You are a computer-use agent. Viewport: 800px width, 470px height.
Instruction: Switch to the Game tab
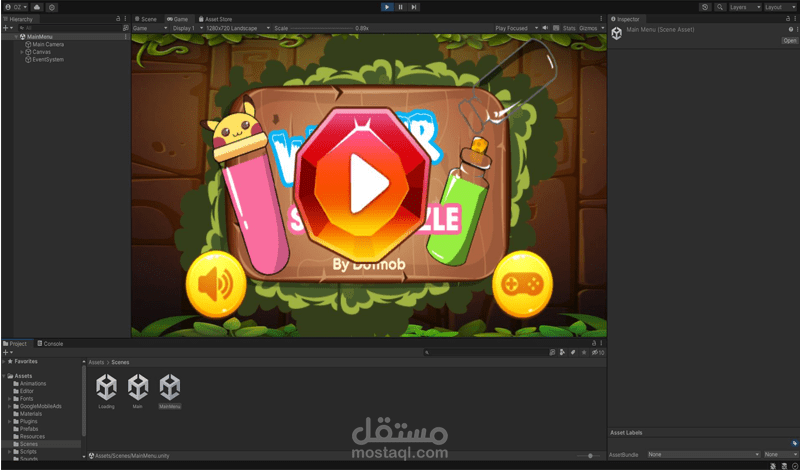(178, 19)
